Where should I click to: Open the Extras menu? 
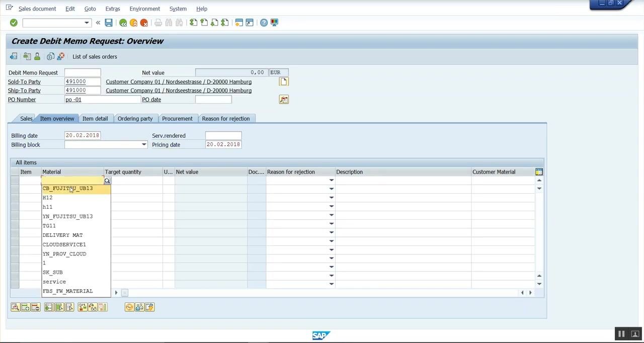point(113,9)
